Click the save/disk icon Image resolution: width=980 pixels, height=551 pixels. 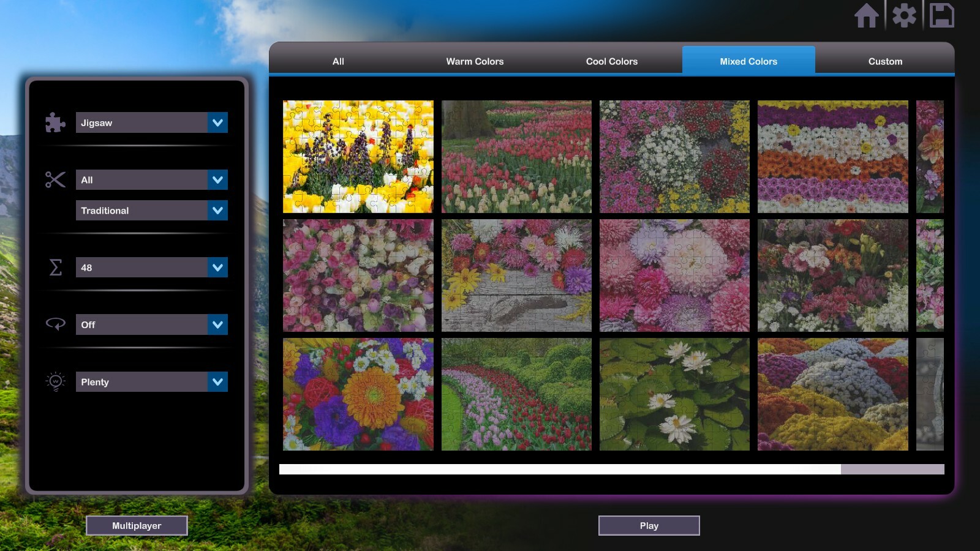point(942,17)
